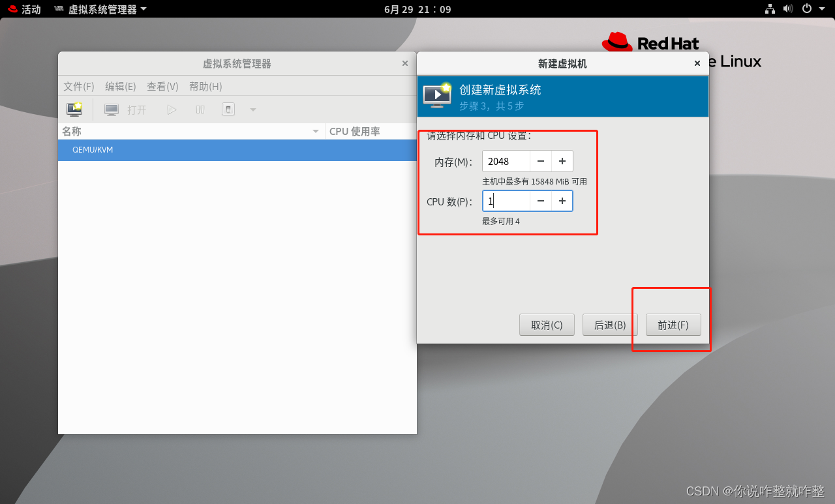Open the 查看(V) menu
Screen dimensions: 835x504
162,86
